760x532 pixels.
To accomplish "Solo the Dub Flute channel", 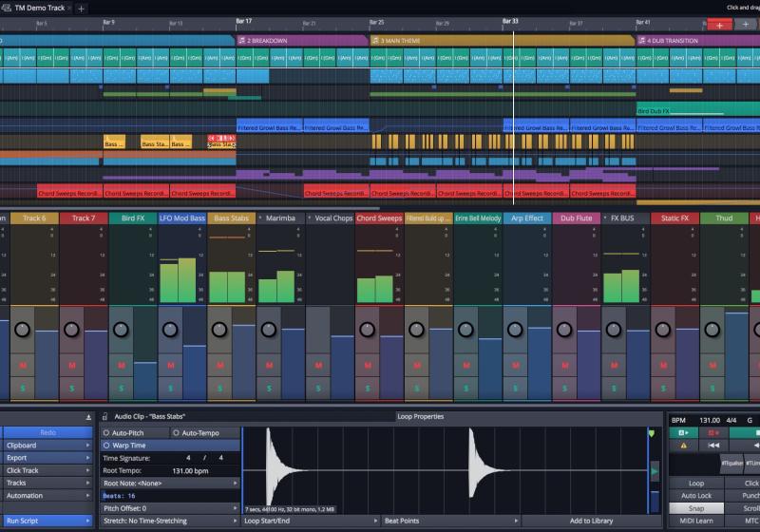I will coord(564,389).
